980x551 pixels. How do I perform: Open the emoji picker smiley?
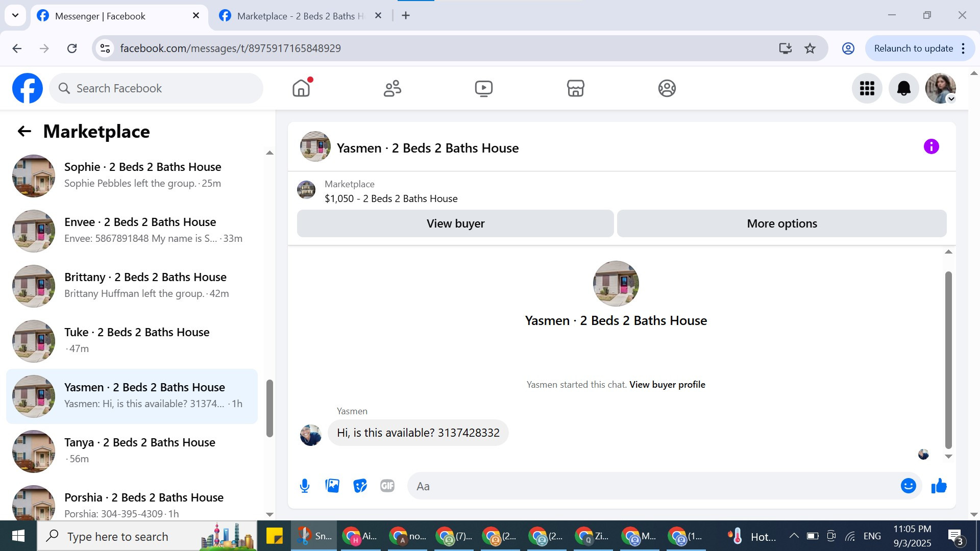[x=908, y=486]
